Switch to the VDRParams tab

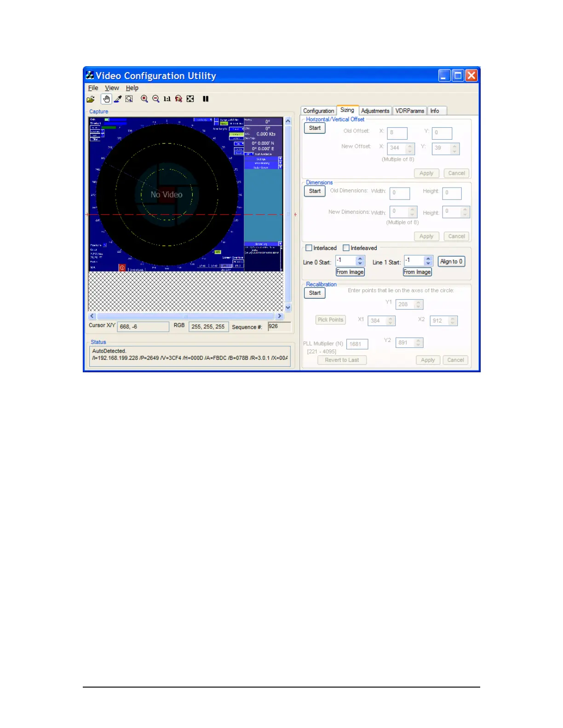(409, 111)
